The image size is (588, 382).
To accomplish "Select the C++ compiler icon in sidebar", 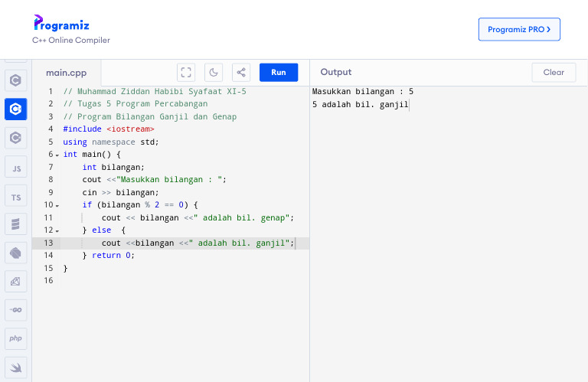I will click(x=15, y=109).
